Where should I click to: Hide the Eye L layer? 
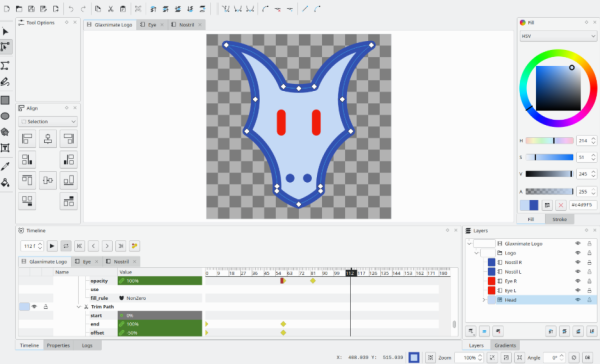(578, 291)
